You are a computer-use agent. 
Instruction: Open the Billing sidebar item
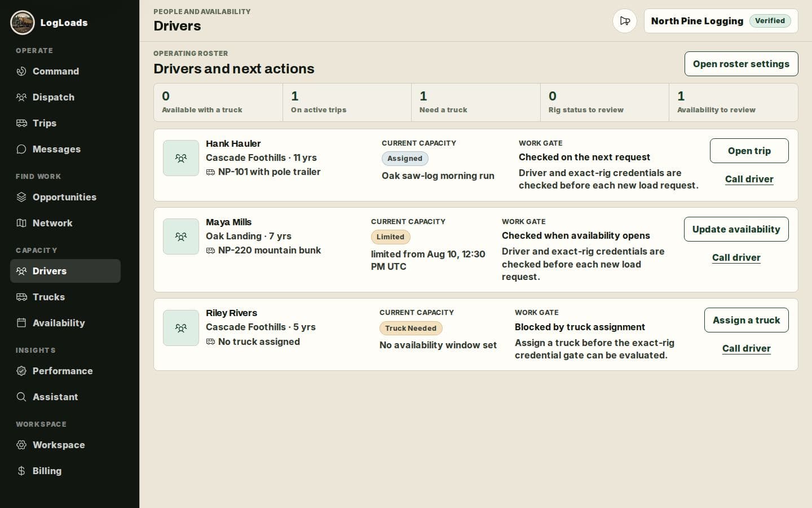click(65, 471)
